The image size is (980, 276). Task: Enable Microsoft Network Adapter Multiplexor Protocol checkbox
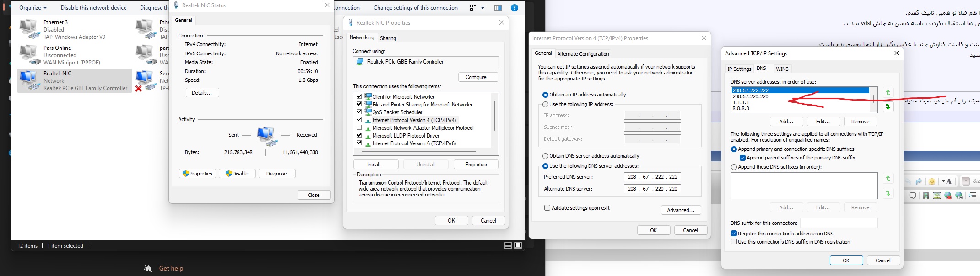[359, 127]
